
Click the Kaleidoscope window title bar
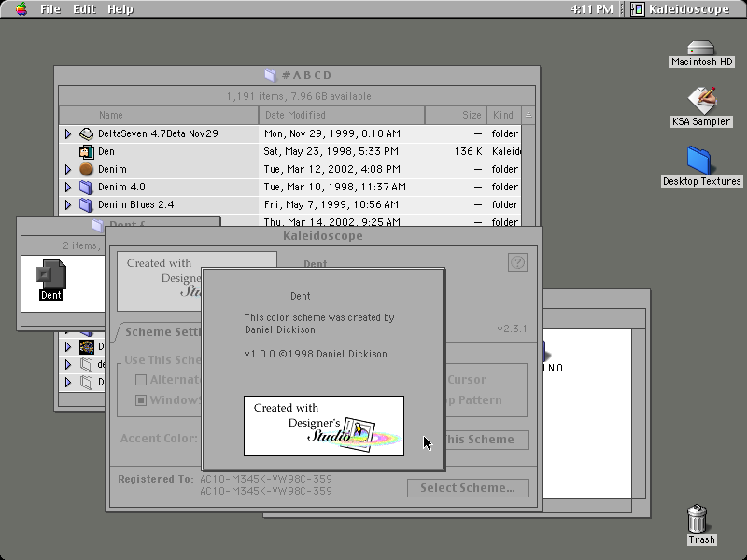coord(323,236)
